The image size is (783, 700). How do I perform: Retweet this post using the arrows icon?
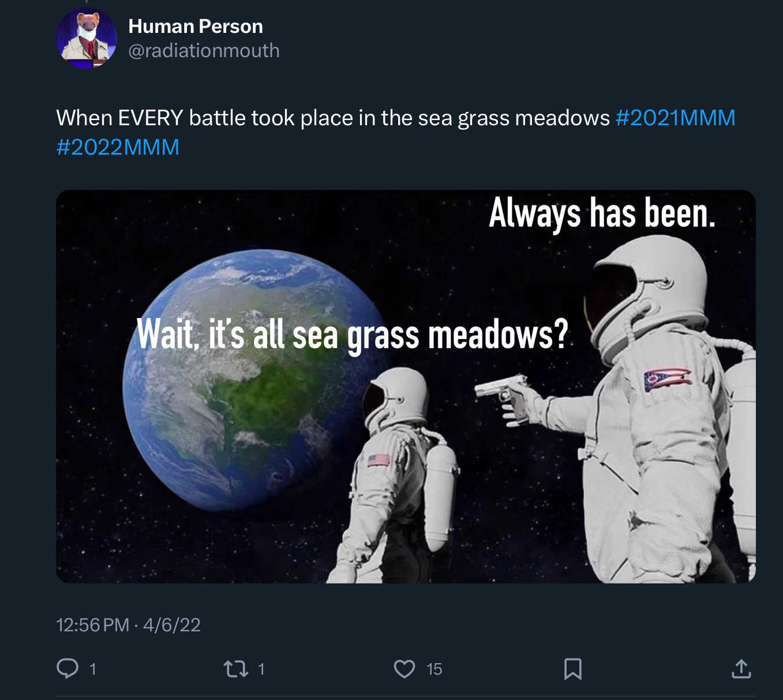[x=235, y=669]
